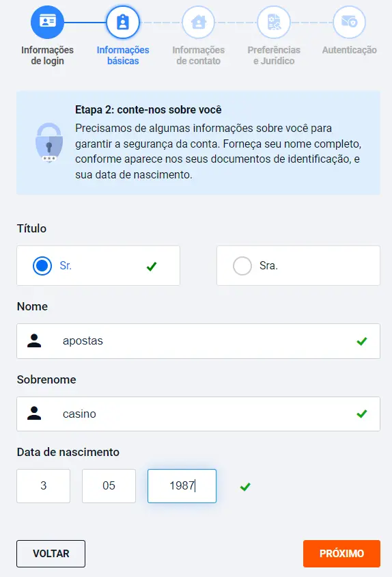Click the birth year field showing 1987
This screenshot has height=577, width=392.
coord(182,486)
